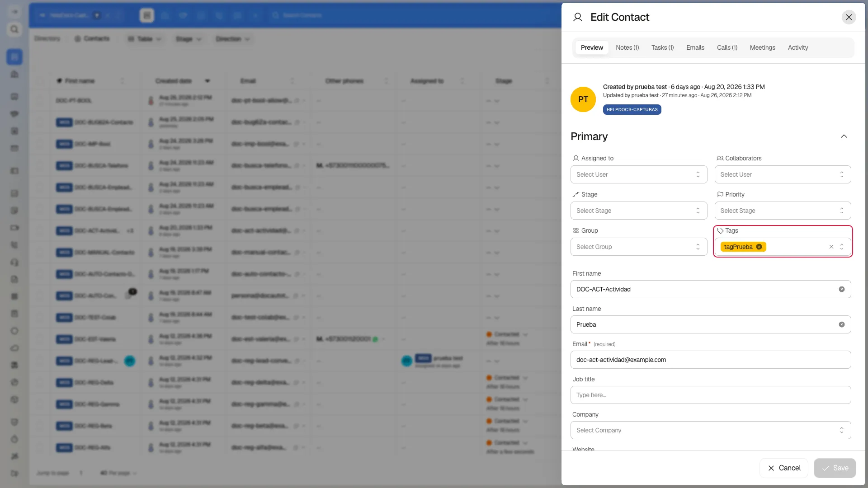Click the HELPDOCS-CAPTURAS badge
Image resolution: width=868 pixels, height=488 pixels.
pos(632,110)
